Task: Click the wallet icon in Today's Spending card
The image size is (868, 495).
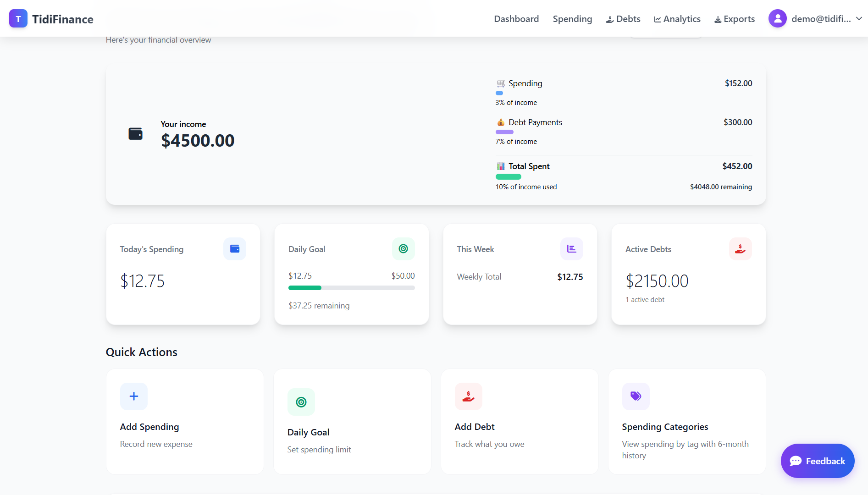Action: click(235, 249)
